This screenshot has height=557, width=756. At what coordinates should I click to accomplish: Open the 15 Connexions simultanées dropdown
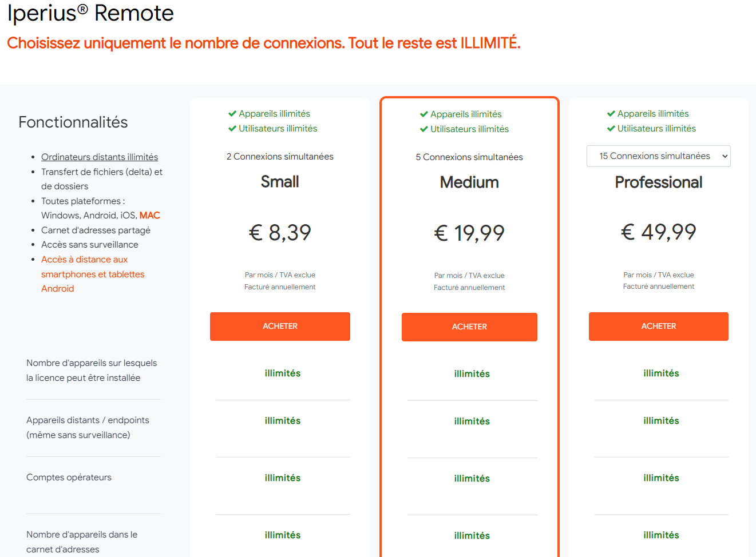point(659,156)
